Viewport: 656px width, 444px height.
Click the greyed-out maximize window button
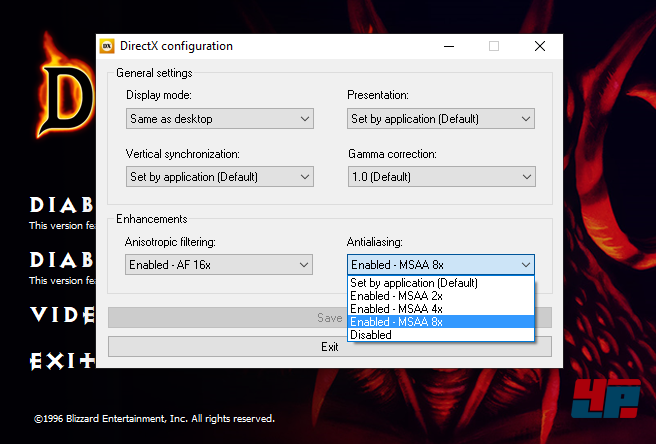click(x=494, y=46)
